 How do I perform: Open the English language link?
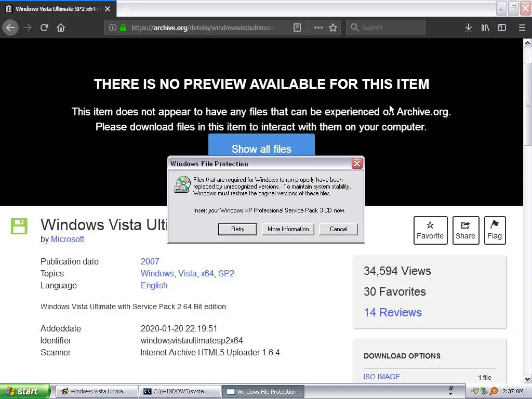click(154, 285)
